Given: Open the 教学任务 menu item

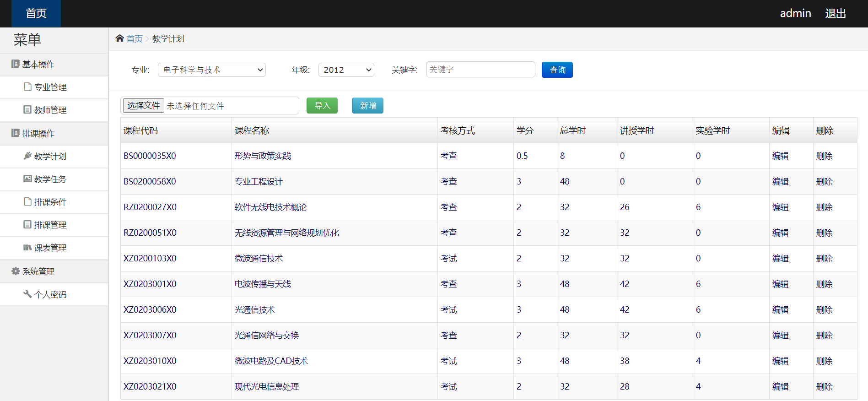Looking at the screenshot, I should click(x=54, y=179).
